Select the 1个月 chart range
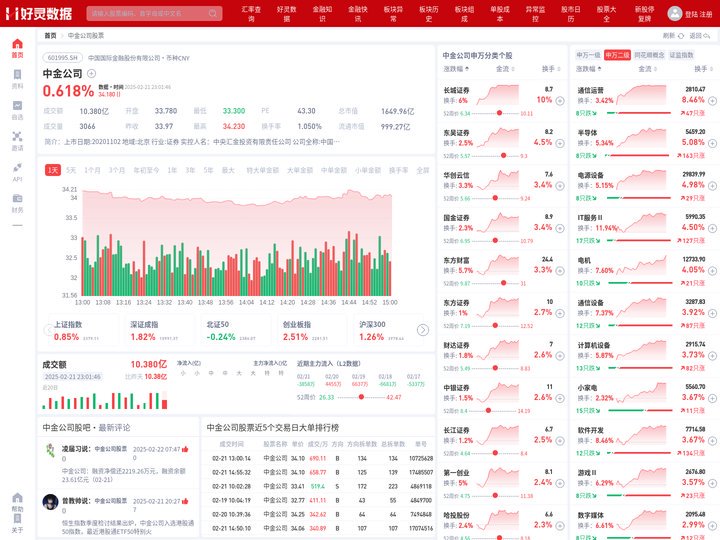Screen dimensions: 720x540 coord(92,170)
